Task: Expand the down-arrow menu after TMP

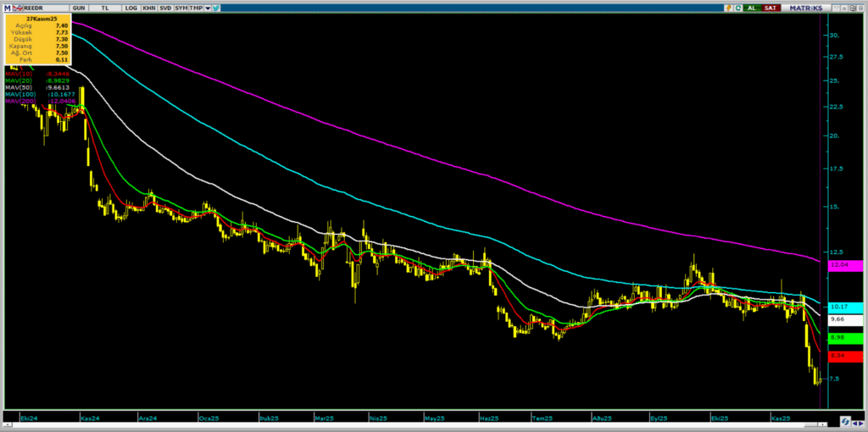Action: pos(207,8)
